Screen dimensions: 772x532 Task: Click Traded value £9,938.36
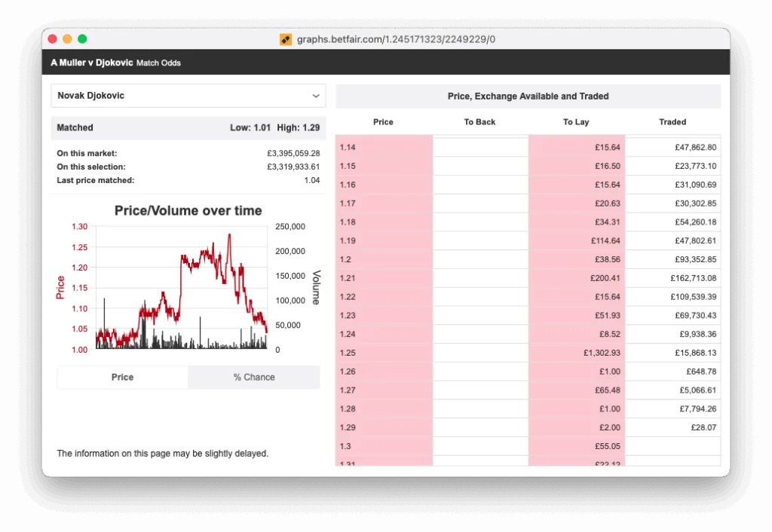[697, 334]
